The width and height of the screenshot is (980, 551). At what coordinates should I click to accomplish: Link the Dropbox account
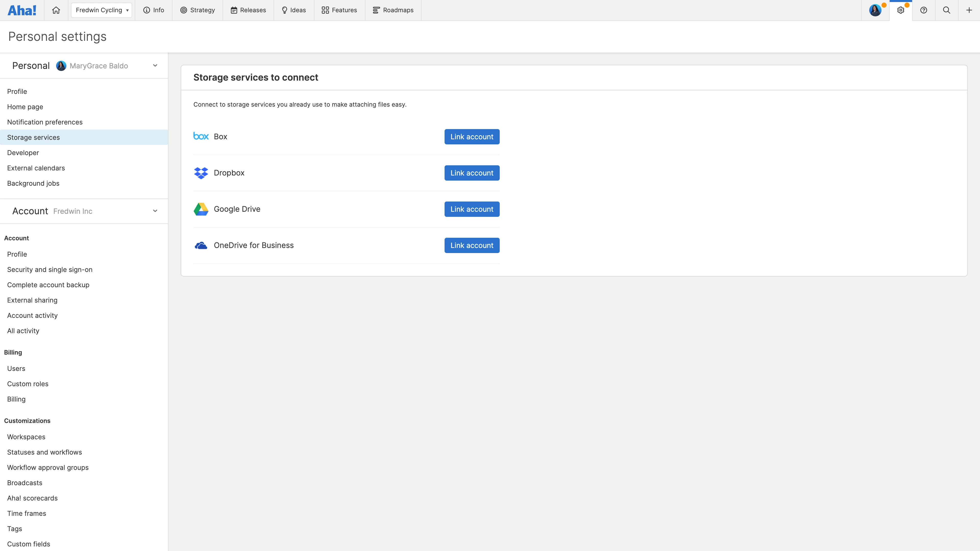pos(471,173)
